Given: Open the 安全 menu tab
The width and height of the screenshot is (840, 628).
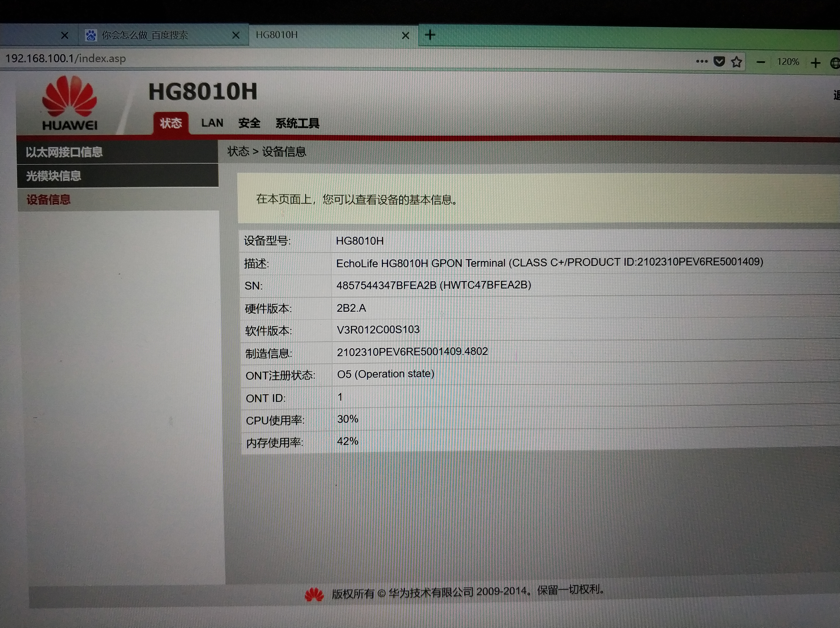Looking at the screenshot, I should [249, 123].
